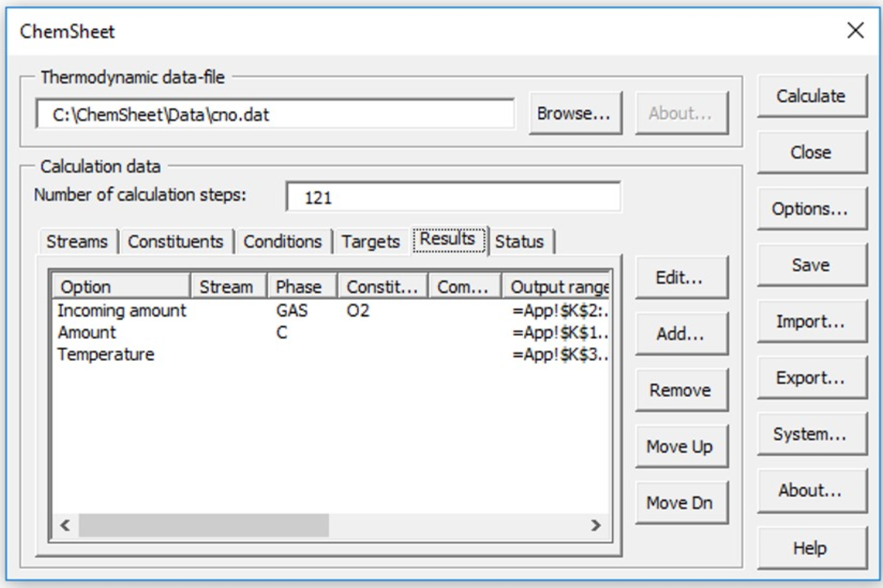Open the Options dialog

810,209
